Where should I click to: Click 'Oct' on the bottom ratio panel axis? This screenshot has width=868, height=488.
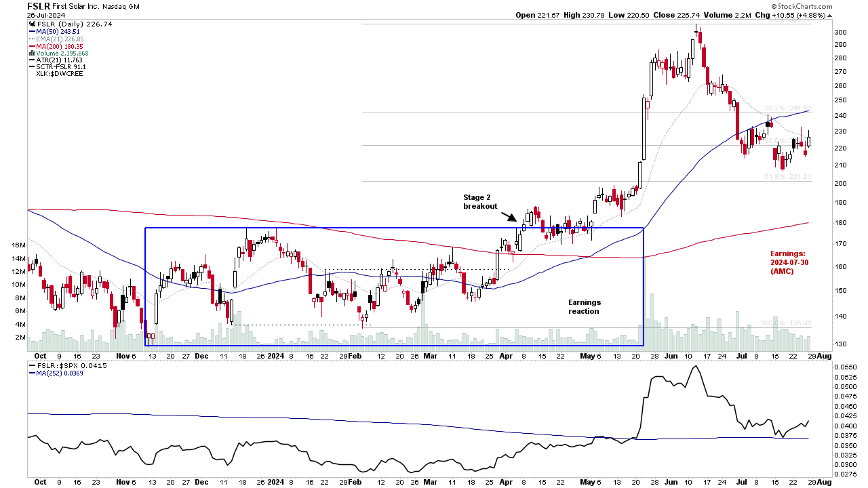pos(40,482)
